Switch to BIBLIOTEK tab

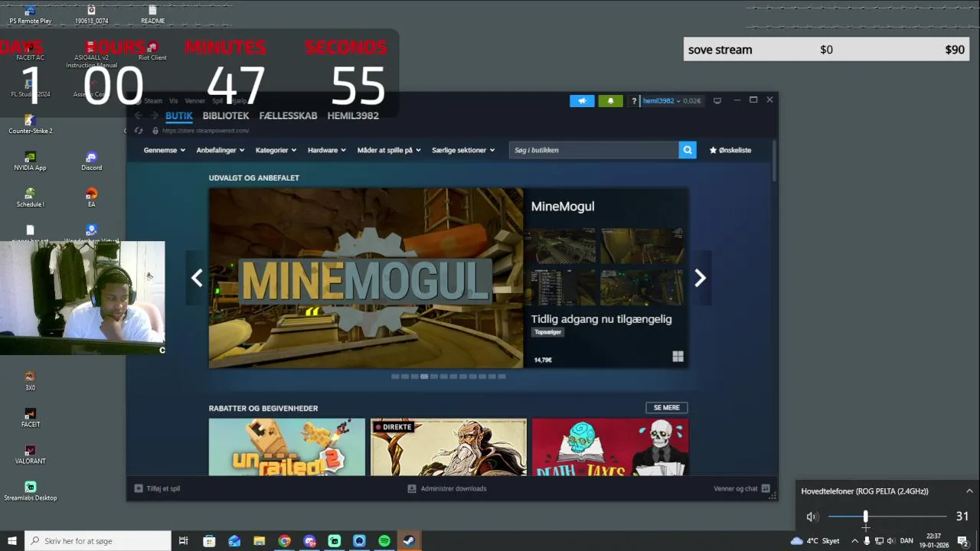[226, 116]
